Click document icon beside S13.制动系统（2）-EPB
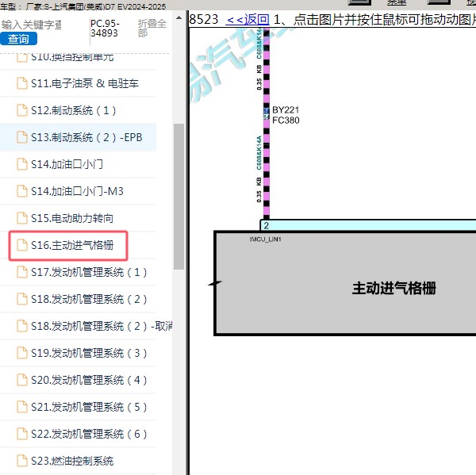Viewport: 476px width, 475px height. 22,137
